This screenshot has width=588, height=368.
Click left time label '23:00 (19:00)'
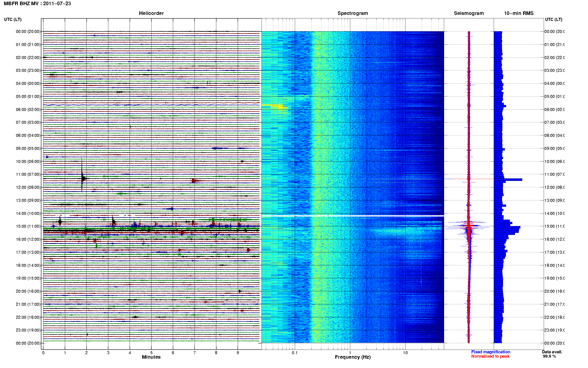tap(28, 330)
